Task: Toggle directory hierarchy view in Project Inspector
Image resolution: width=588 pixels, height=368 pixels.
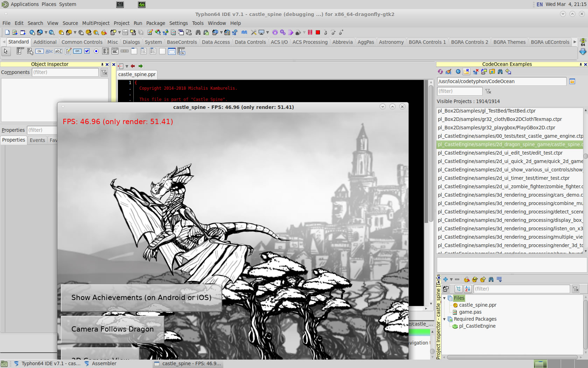Action: pos(458,289)
